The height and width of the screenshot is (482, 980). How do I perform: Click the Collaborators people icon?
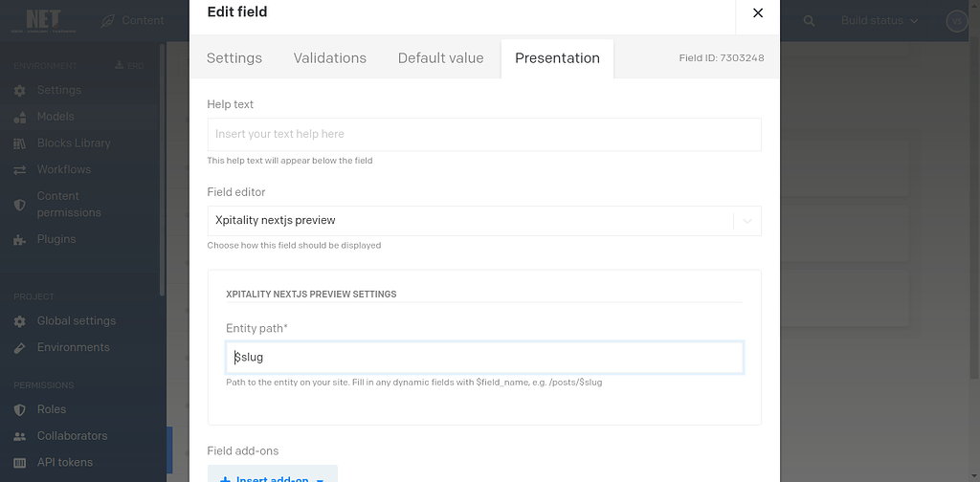[x=20, y=436]
